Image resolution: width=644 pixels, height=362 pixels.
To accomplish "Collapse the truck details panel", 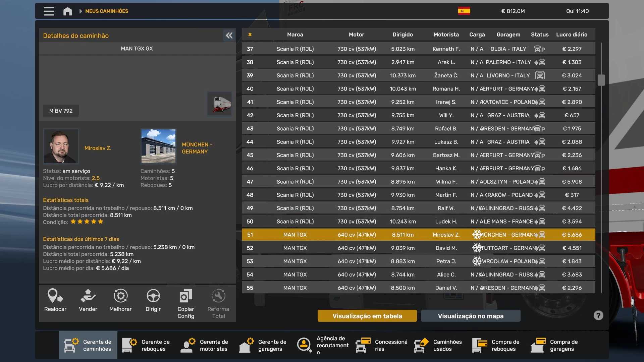I will point(229,36).
